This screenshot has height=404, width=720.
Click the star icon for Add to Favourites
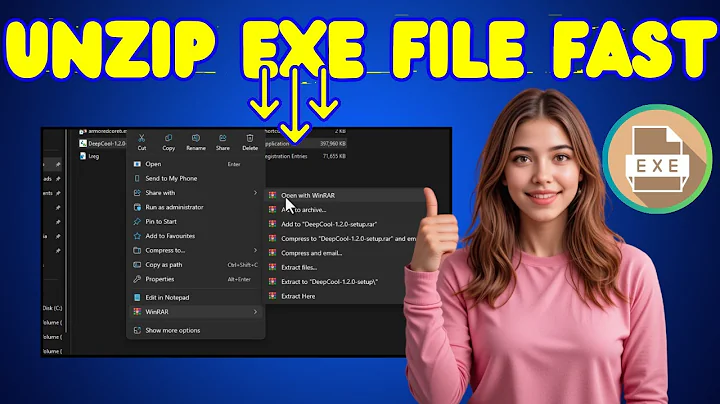coord(137,236)
